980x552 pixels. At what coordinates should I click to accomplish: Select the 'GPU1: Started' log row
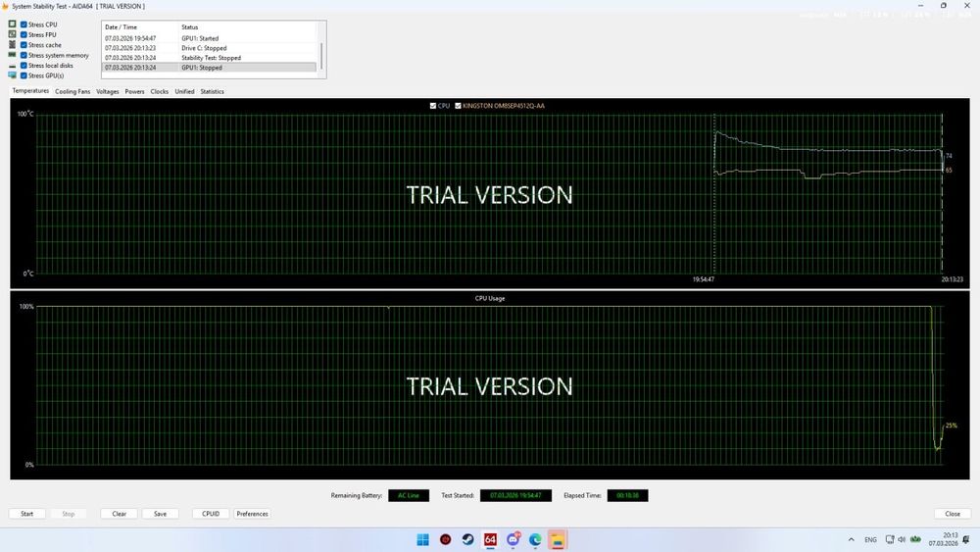pos(210,38)
